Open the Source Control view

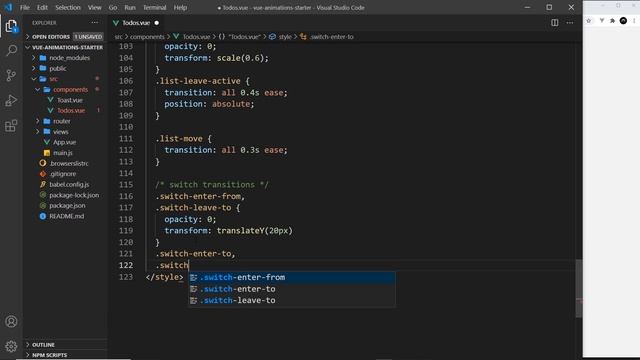11,75
